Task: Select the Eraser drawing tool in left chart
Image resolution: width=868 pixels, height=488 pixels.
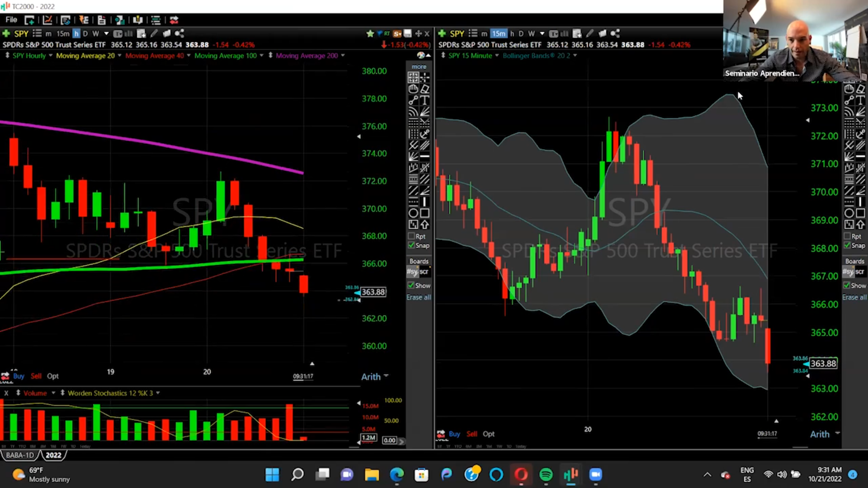Action: tap(425, 89)
